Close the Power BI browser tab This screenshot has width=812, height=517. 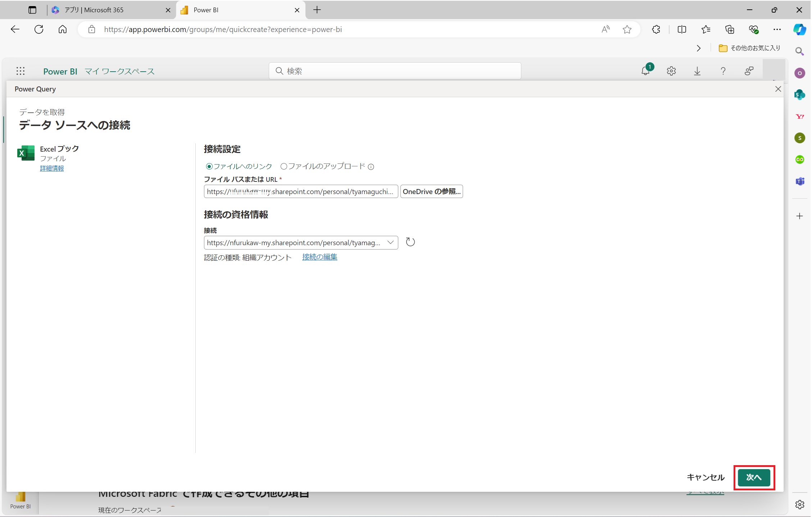pos(297,10)
